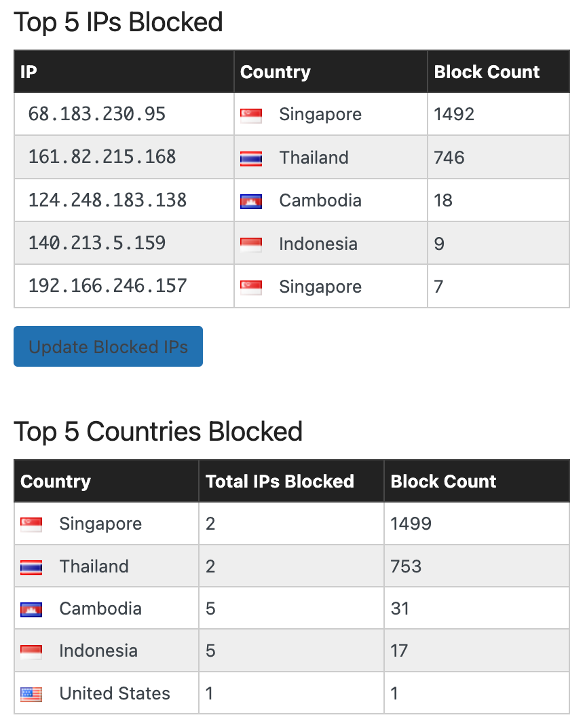Viewport: 585px width, 728px height.
Task: Click the 1499 block count for Singapore
Action: [411, 524]
